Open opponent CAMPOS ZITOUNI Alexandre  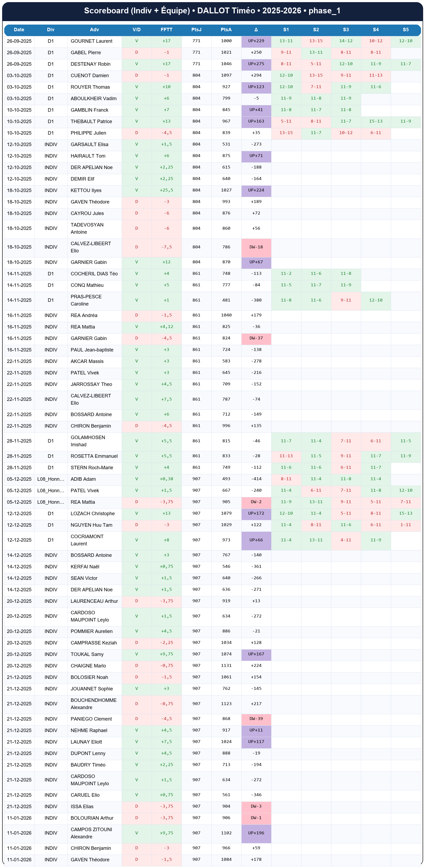[91, 833]
